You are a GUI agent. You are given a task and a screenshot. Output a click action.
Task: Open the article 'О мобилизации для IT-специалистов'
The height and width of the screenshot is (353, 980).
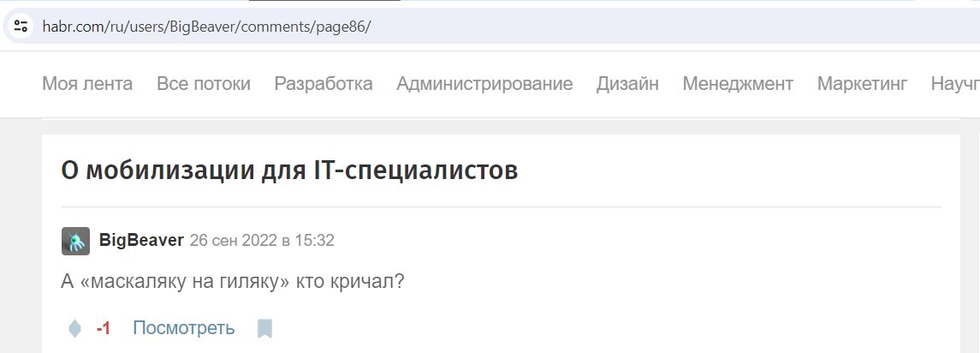coord(289,171)
